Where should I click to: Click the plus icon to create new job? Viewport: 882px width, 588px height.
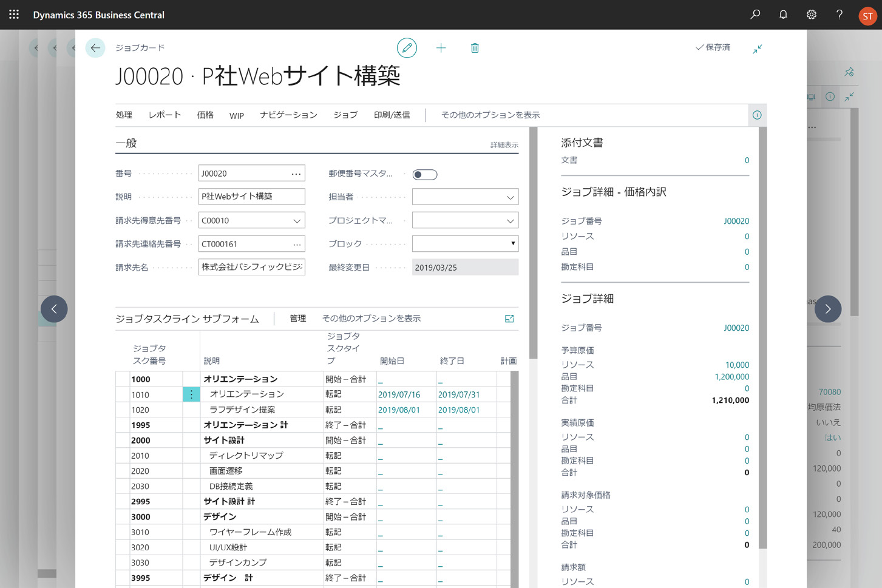pyautogui.click(x=441, y=48)
